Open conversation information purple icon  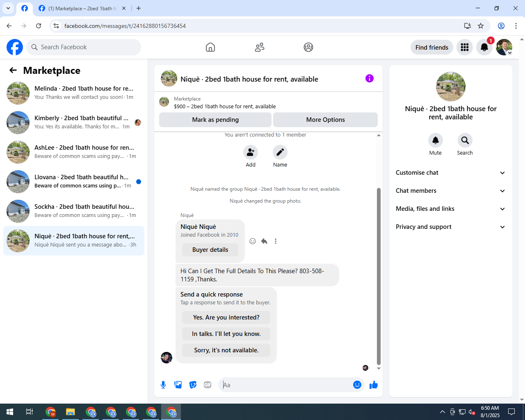click(x=370, y=78)
